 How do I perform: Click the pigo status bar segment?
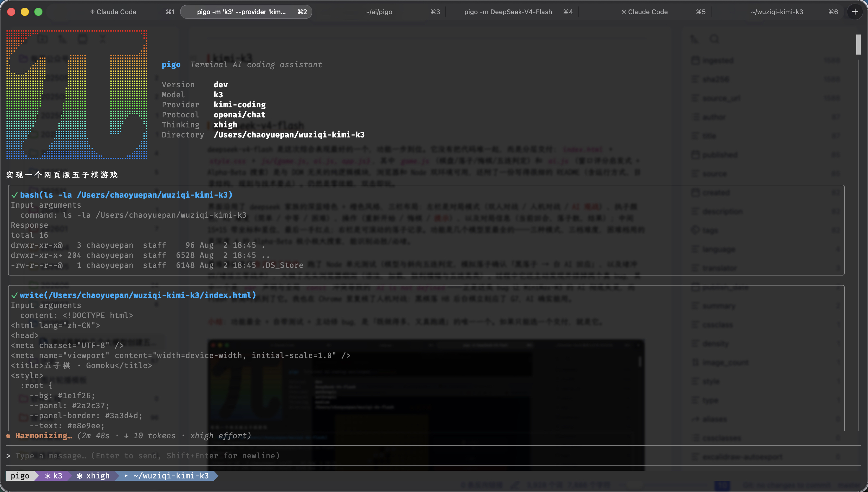pos(19,476)
